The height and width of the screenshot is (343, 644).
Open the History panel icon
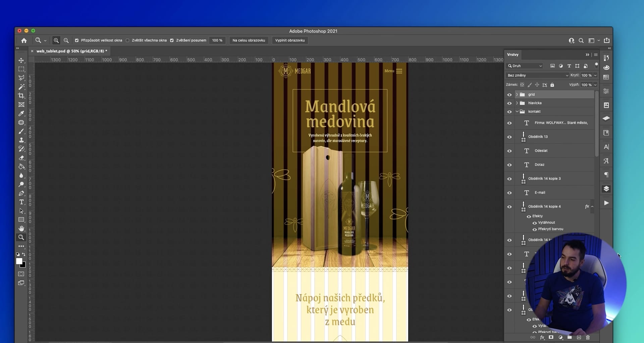606,58
